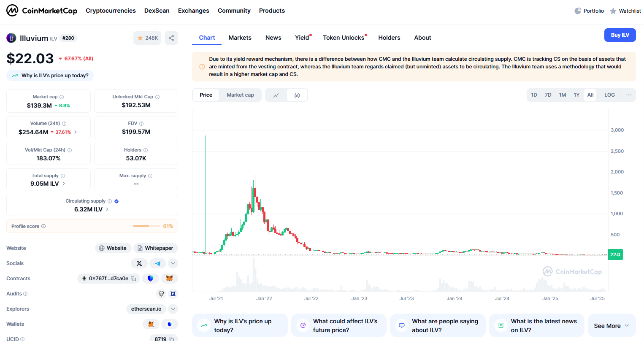Screen dimensions: 644x341
Task: Click the Buy ILV button
Action: point(620,35)
